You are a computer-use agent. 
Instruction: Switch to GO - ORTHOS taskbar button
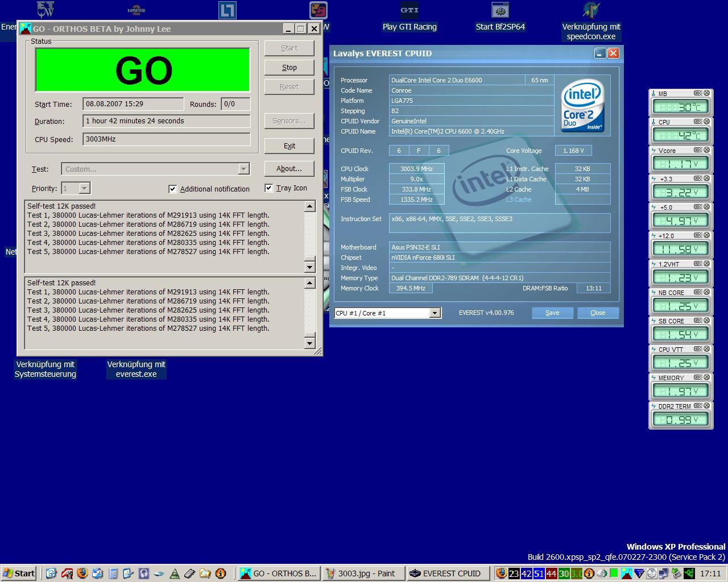278,573
